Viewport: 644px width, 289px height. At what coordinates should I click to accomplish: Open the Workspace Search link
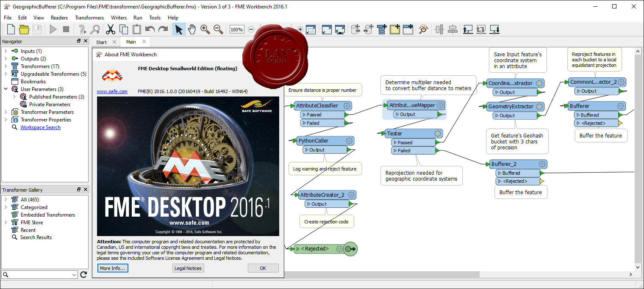click(x=40, y=127)
